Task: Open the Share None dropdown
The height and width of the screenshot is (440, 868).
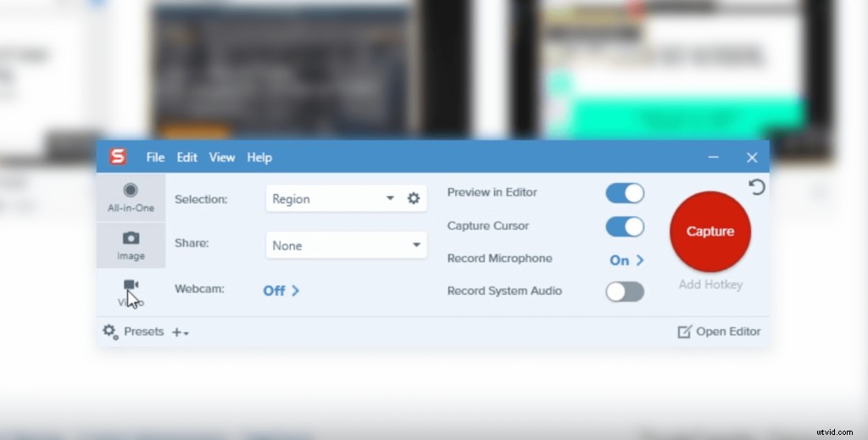Action: pos(346,245)
